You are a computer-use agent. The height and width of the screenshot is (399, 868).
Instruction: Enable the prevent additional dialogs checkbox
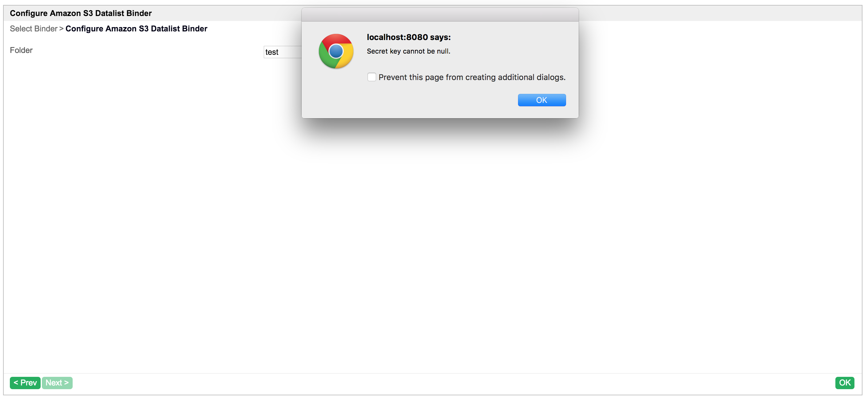point(371,77)
